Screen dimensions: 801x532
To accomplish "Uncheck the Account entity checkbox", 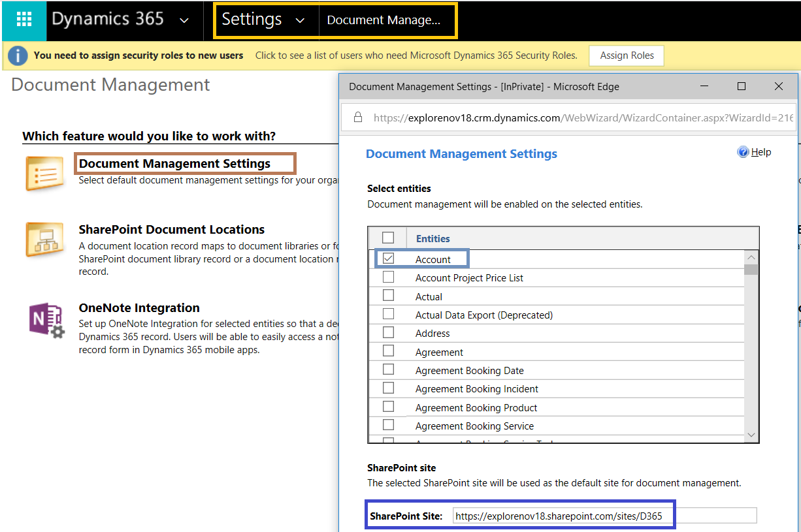I will point(389,257).
